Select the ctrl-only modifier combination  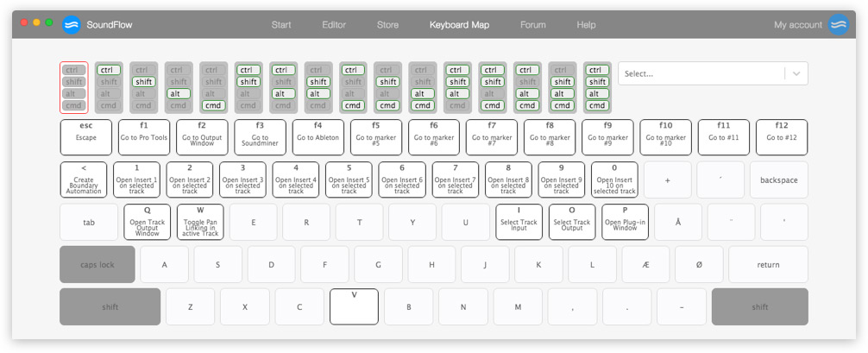pyautogui.click(x=109, y=87)
